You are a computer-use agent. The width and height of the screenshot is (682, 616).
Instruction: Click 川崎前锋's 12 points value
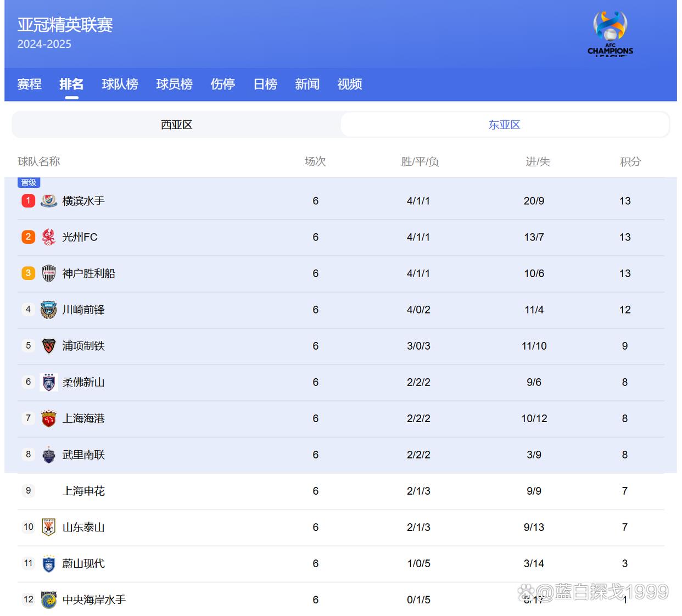click(625, 310)
